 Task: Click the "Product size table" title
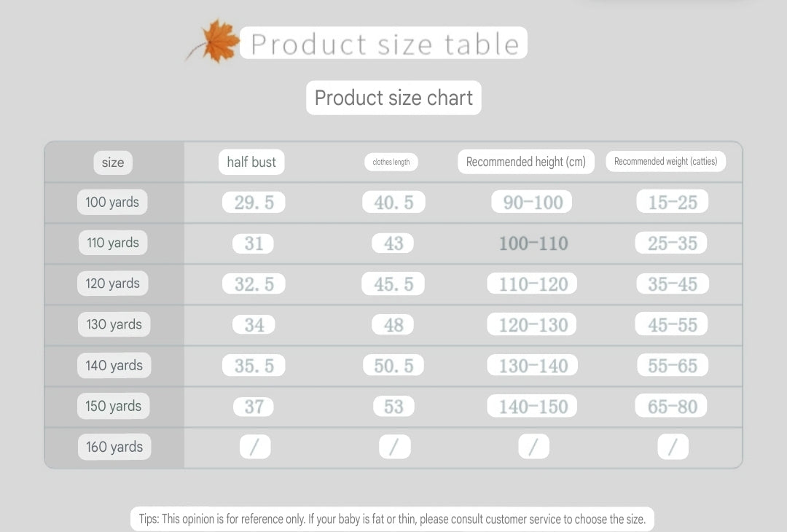pos(384,44)
